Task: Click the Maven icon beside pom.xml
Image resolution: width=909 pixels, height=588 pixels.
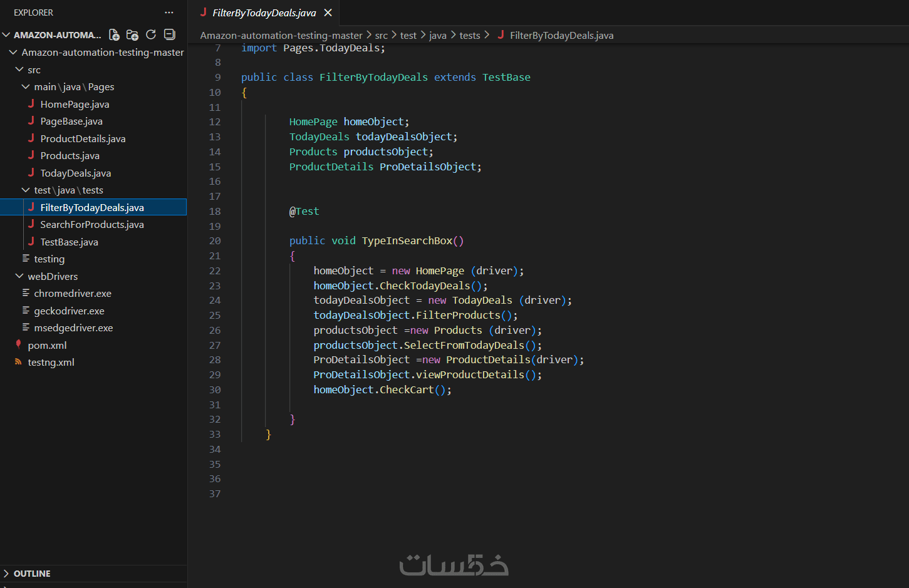Action: click(19, 344)
